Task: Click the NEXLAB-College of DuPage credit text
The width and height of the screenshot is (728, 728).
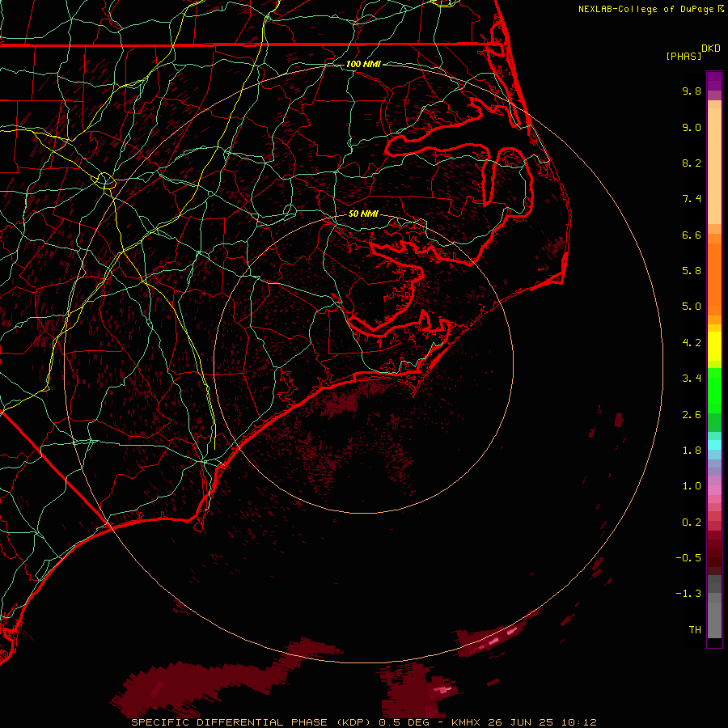Action: click(645, 9)
